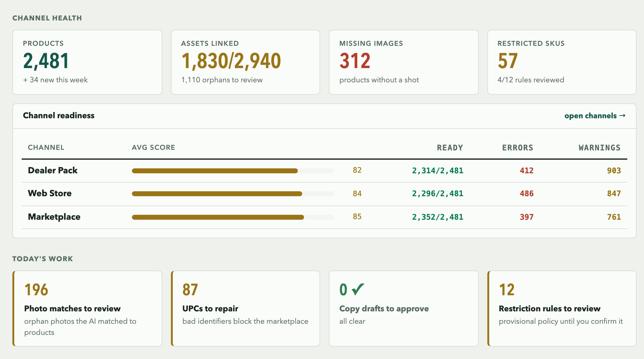644x359 pixels.
Task: Click Web Store average score bar
Action: coord(233,194)
